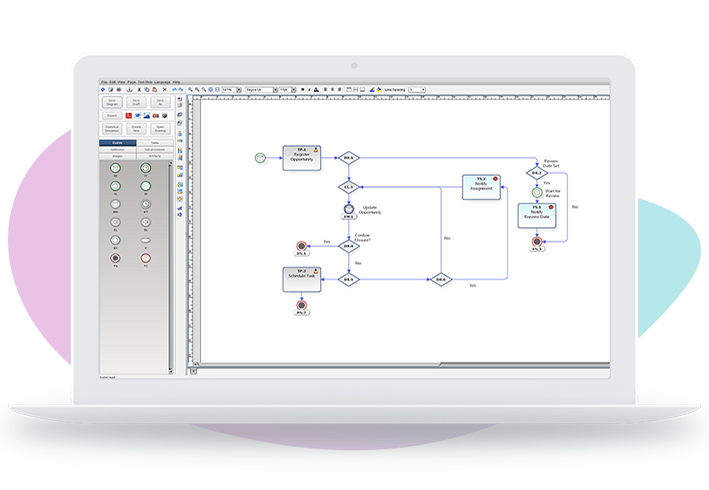Image resolution: width=709 pixels, height=490 pixels.
Task: Select the Register Opportunity task box
Action: (301, 157)
